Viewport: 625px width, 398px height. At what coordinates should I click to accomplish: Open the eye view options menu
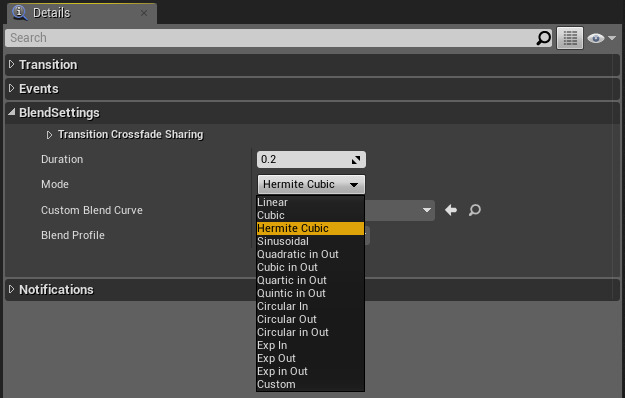pos(601,38)
